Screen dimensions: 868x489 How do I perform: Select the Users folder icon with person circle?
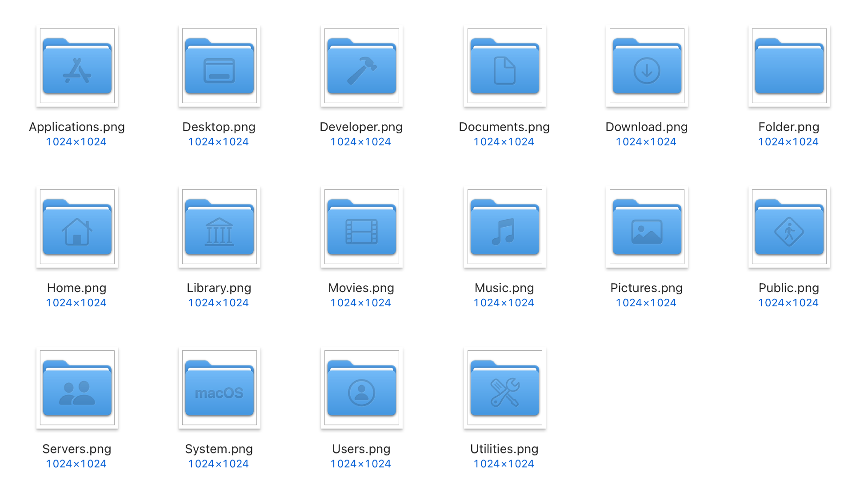[362, 388]
